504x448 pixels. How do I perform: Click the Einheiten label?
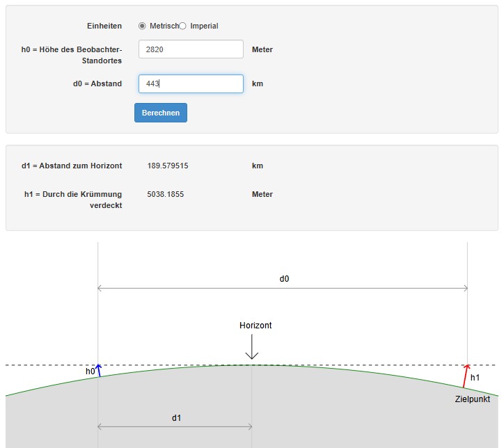click(104, 26)
